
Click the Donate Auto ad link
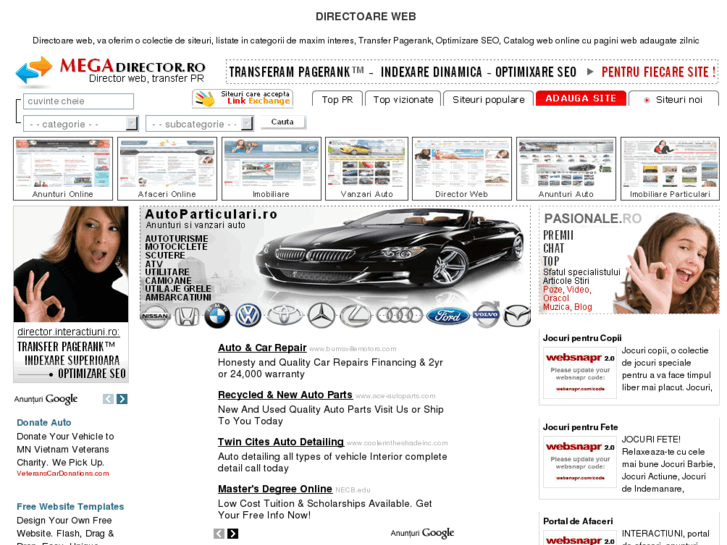44,423
